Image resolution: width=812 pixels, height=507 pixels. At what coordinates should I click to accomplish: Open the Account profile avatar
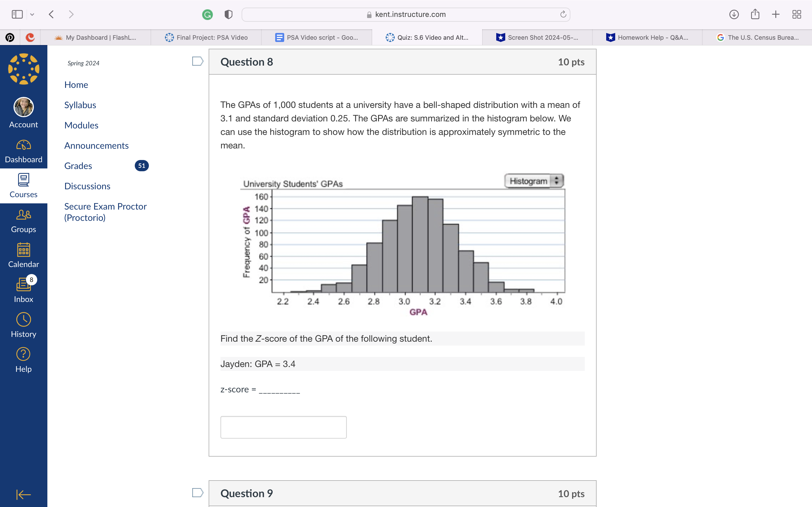pyautogui.click(x=23, y=107)
